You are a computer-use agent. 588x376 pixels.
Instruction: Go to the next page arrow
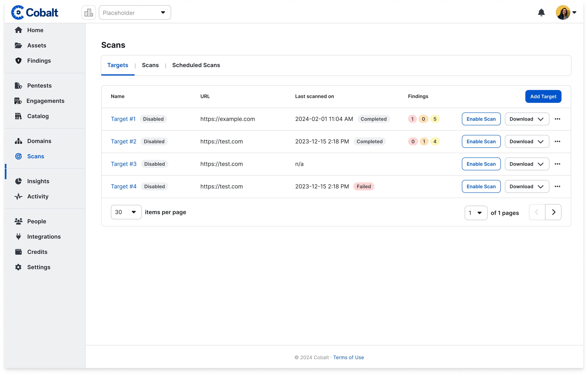(x=553, y=212)
